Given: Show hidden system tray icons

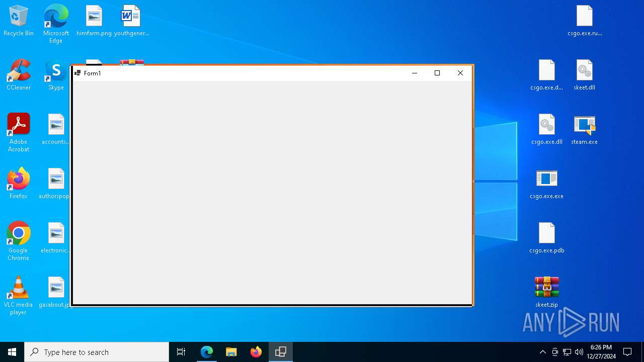Looking at the screenshot, I should (x=542, y=352).
